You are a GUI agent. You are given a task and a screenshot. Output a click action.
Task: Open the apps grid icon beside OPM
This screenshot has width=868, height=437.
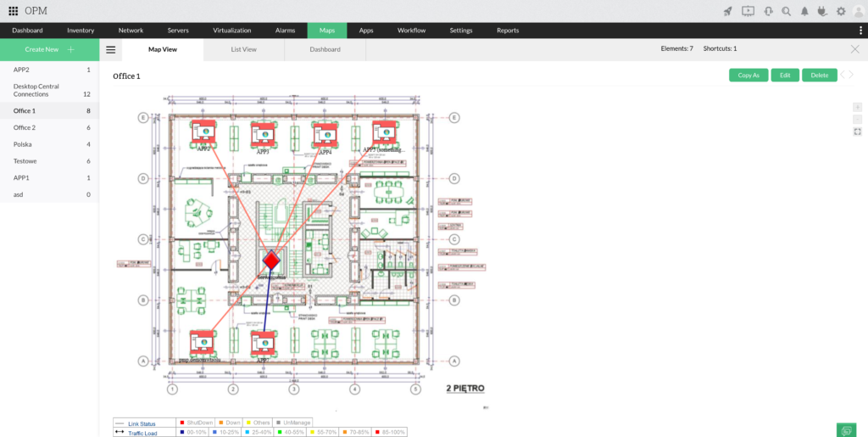click(13, 11)
